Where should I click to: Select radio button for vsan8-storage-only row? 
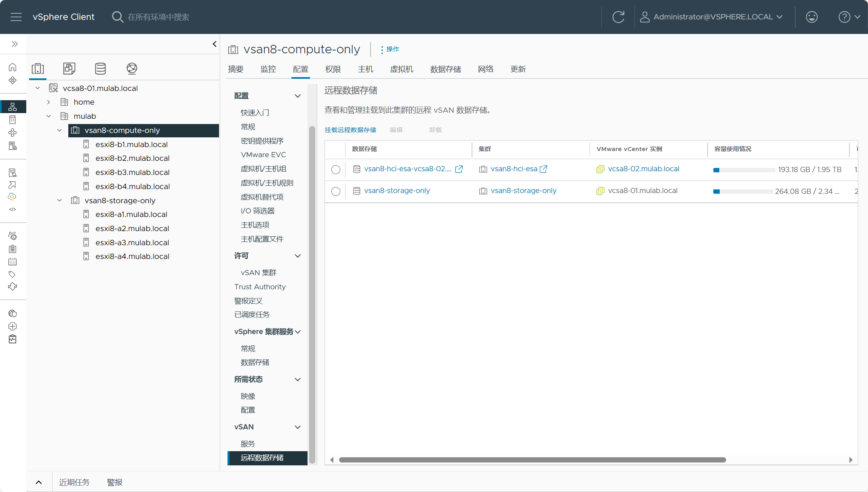(x=336, y=191)
